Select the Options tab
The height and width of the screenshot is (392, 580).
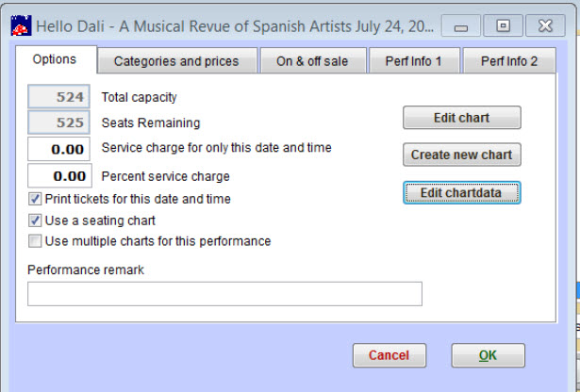tap(56, 59)
